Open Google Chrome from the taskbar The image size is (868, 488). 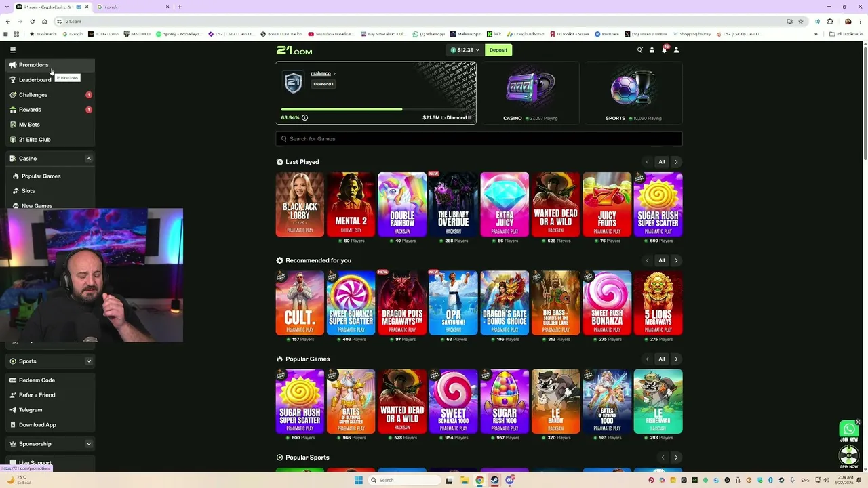click(479, 480)
